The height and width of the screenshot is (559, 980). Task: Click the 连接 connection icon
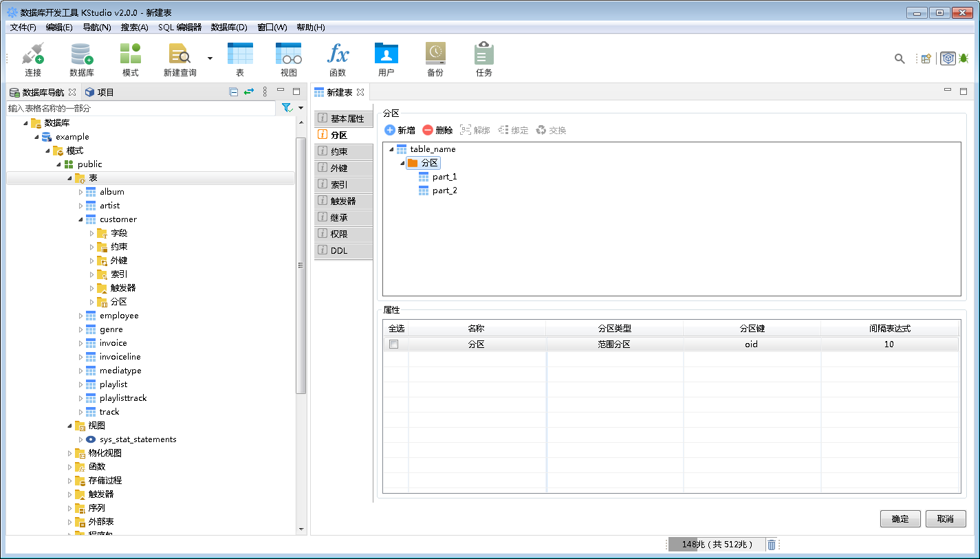[32, 58]
